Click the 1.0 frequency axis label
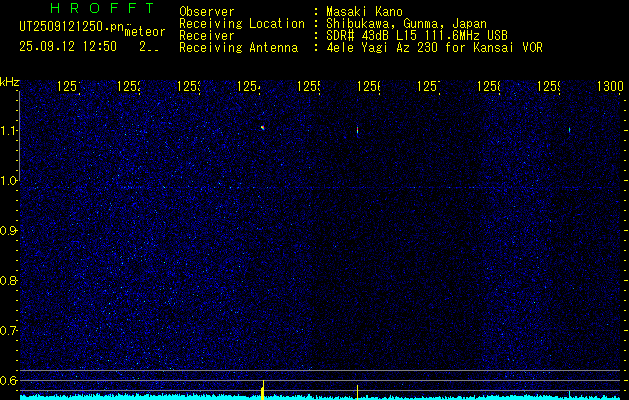This screenshot has width=629, height=400. tap(9, 181)
